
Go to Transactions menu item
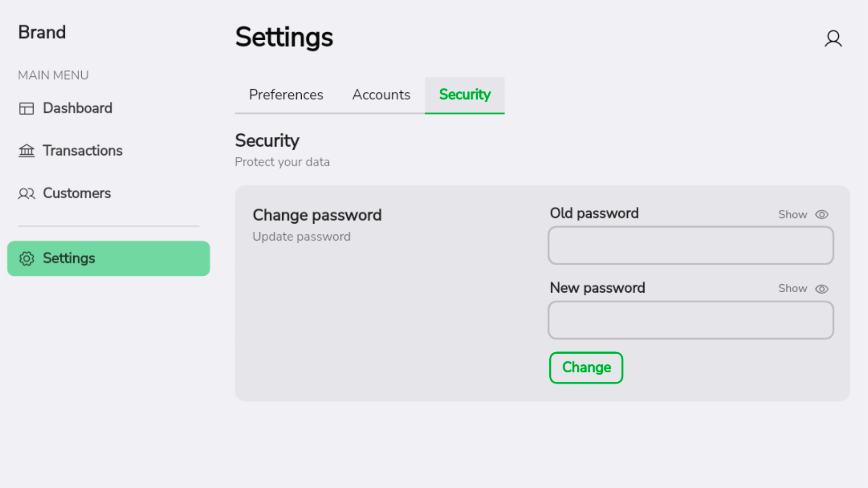pos(83,151)
